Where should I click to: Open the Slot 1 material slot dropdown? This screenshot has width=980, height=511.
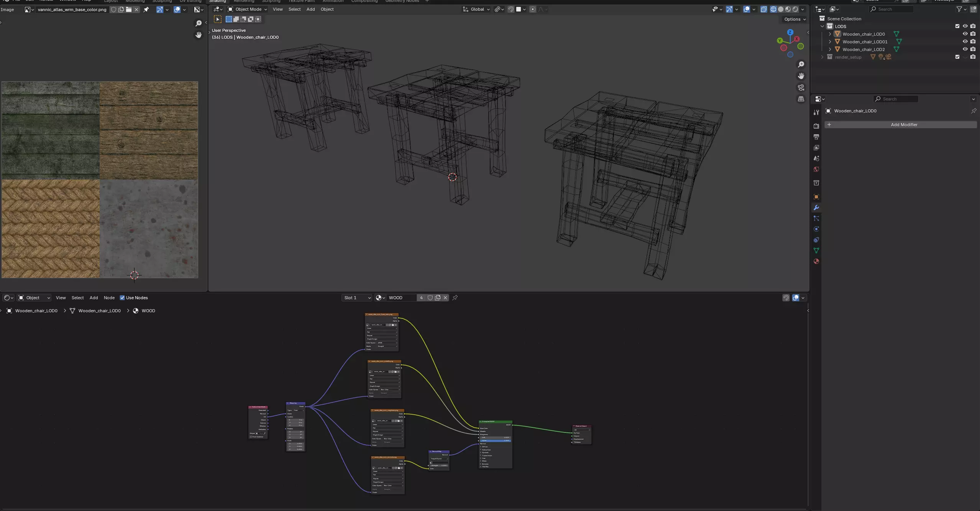[356, 298]
